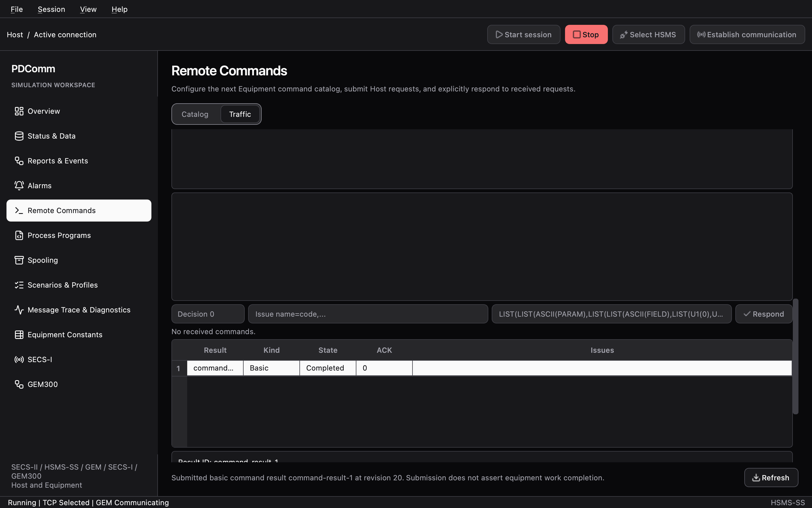Click the Alarms bell icon

coord(19,186)
